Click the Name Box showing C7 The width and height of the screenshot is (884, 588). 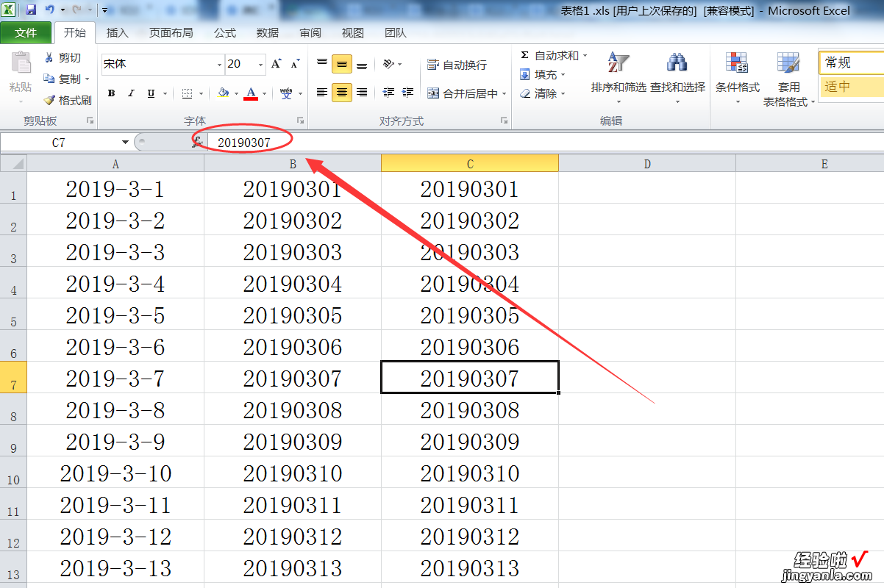pos(59,143)
